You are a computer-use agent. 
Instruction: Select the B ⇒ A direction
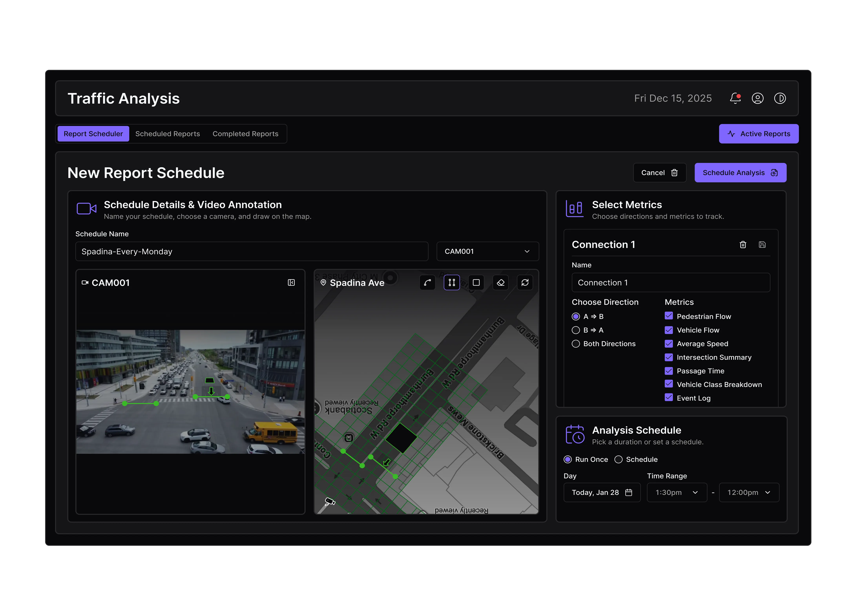click(576, 330)
